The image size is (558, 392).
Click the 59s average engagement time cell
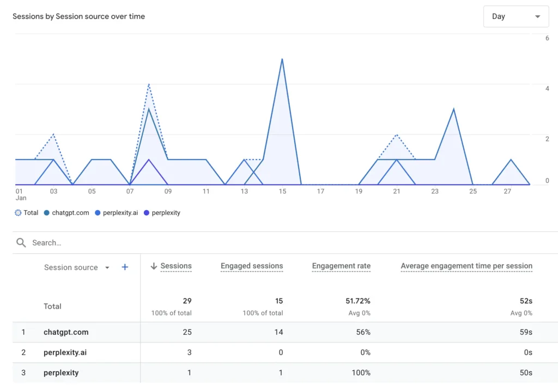pyautogui.click(x=526, y=332)
